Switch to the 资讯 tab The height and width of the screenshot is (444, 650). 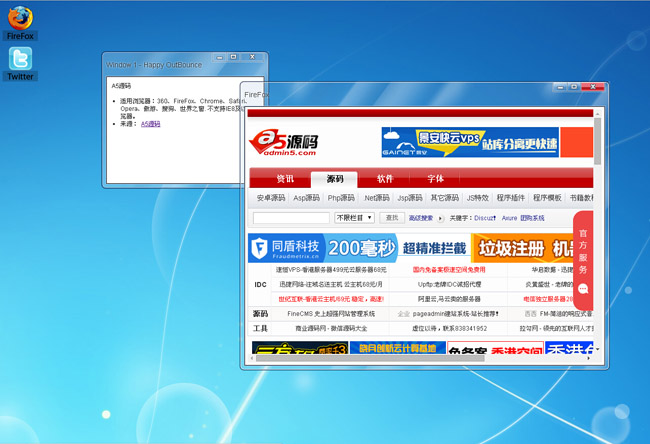click(285, 179)
